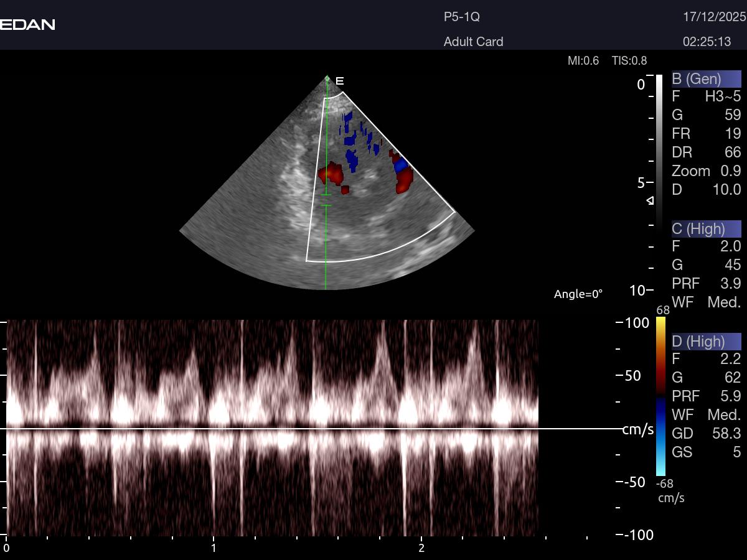This screenshot has height=560, width=747.
Task: Click the EDAN logo
Action: (x=27, y=24)
